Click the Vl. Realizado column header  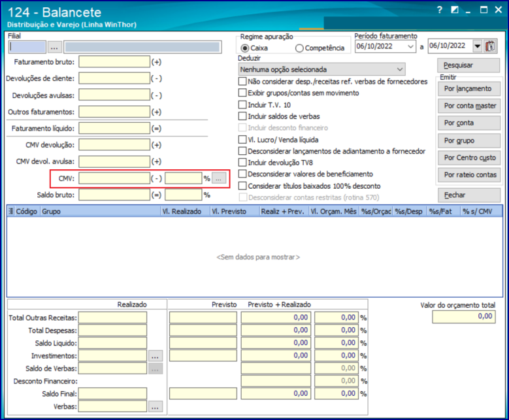(x=186, y=211)
